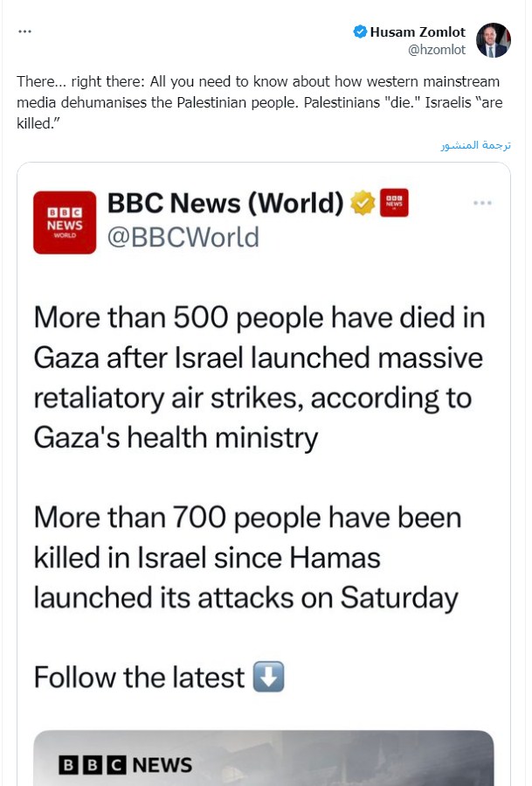Open the more options menu of the post
Image resolution: width=532 pixels, height=786 pixels.
point(24,31)
